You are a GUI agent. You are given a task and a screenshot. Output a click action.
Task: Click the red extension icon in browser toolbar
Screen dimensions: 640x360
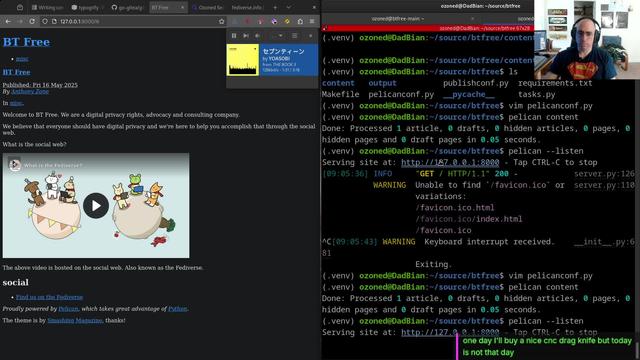pos(247,21)
